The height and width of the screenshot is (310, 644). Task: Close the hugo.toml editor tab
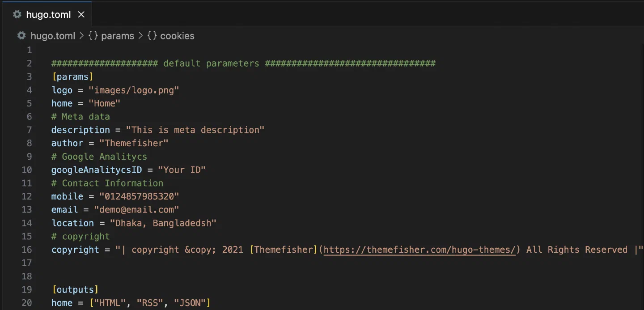pyautogui.click(x=81, y=14)
